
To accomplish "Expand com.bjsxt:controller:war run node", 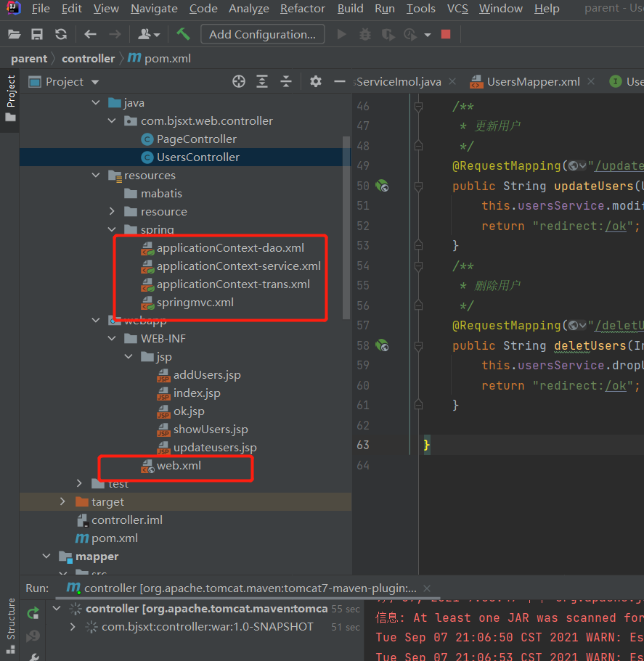I will pos(73,627).
